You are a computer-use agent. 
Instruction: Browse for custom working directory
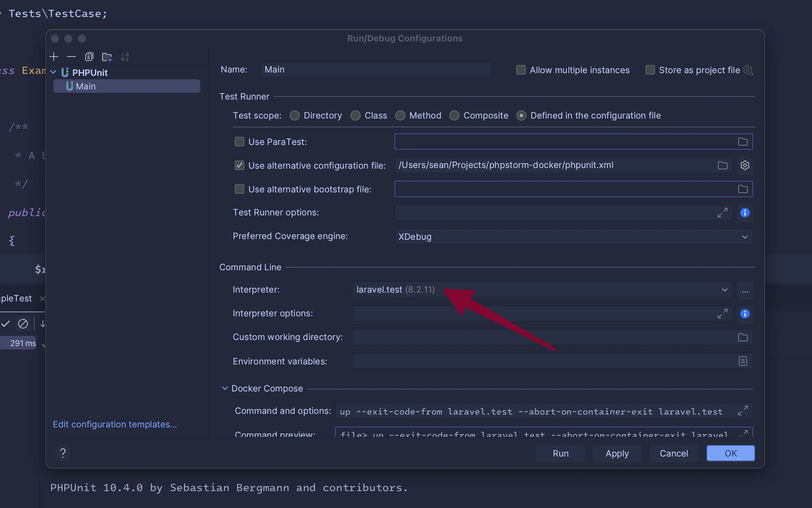coord(743,337)
